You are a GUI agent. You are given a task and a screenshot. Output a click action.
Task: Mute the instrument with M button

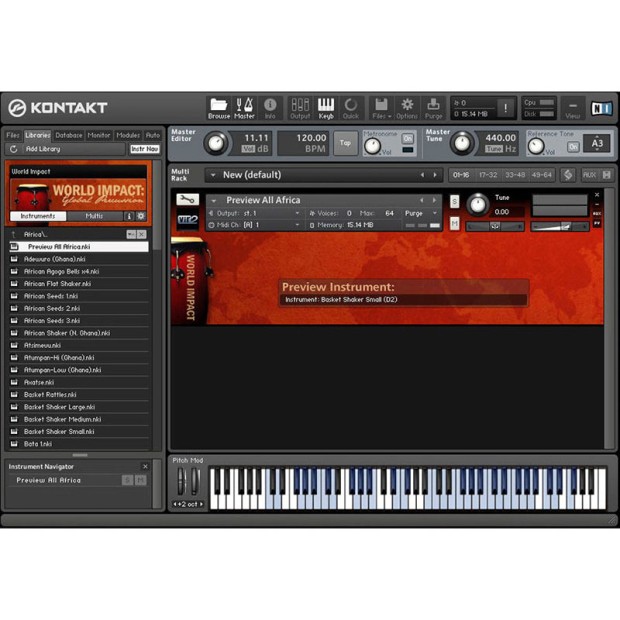455,224
